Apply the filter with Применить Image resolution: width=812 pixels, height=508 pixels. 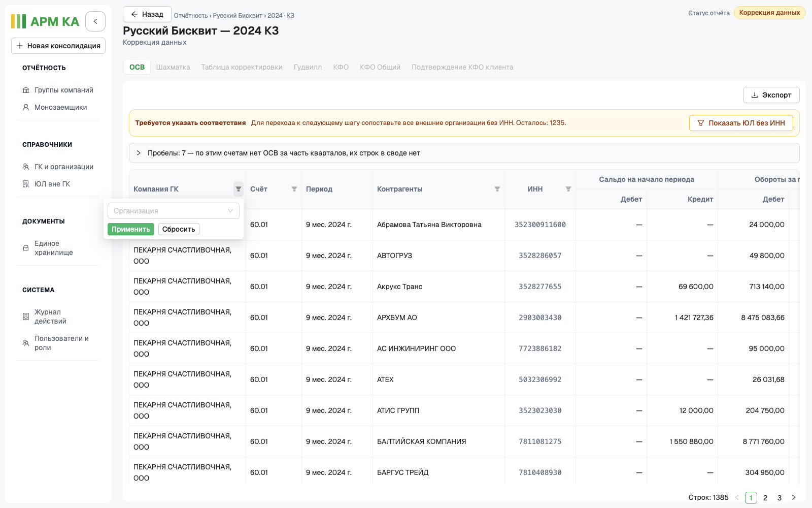[x=131, y=229]
